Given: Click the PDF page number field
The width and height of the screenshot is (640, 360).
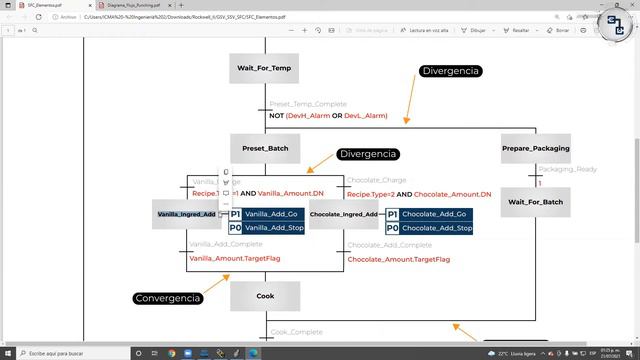Looking at the screenshot, I should [x=8, y=30].
